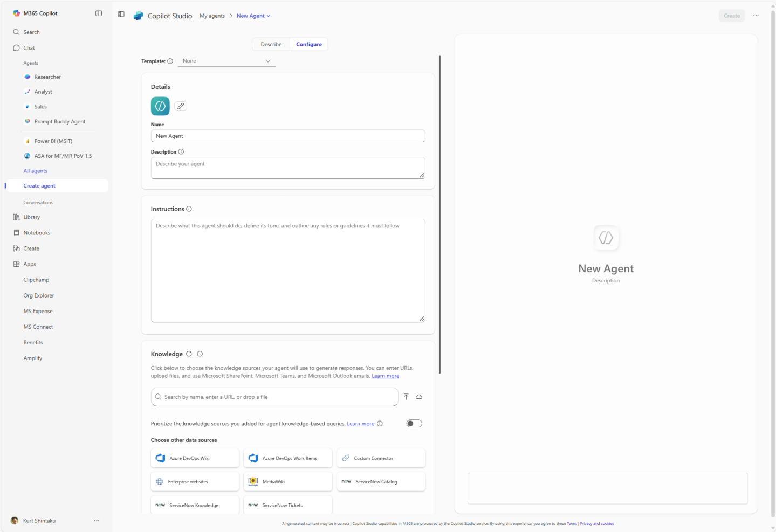776x532 pixels.
Task: Click the cloud storage icon next to search
Action: pos(420,397)
